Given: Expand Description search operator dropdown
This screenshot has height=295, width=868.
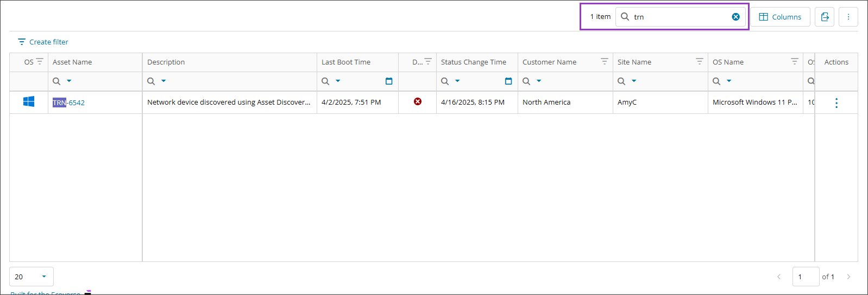Looking at the screenshot, I should click(163, 81).
